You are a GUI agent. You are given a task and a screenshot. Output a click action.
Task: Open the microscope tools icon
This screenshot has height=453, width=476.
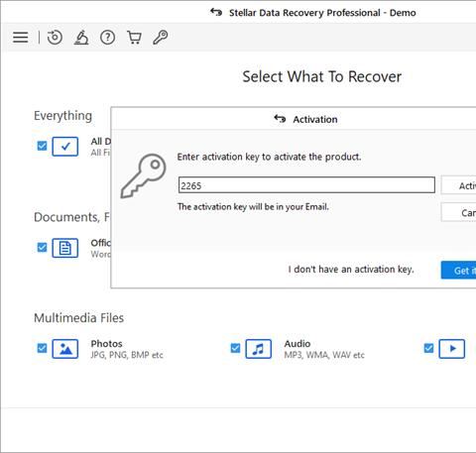pyautogui.click(x=81, y=37)
